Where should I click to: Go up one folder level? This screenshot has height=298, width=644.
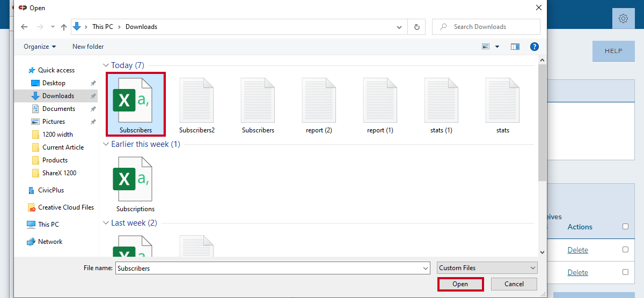[64, 27]
